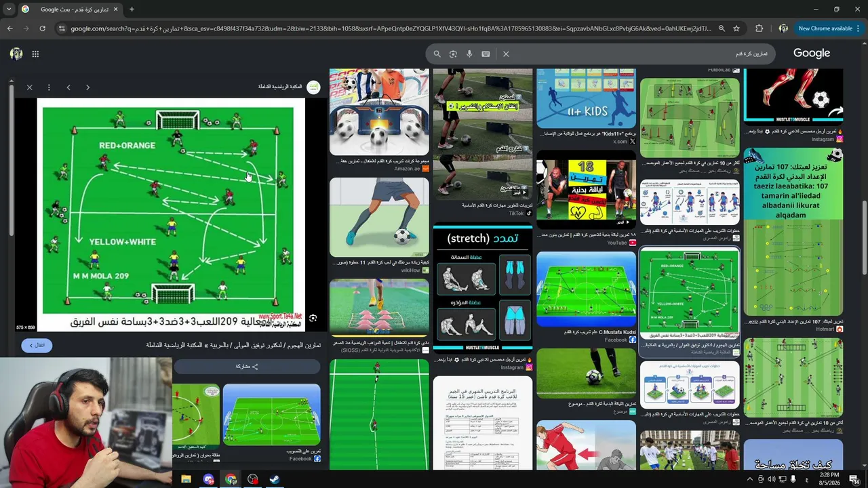The height and width of the screenshot is (488, 868).
Task: Search this image with Google Lens
Action: click(313, 318)
